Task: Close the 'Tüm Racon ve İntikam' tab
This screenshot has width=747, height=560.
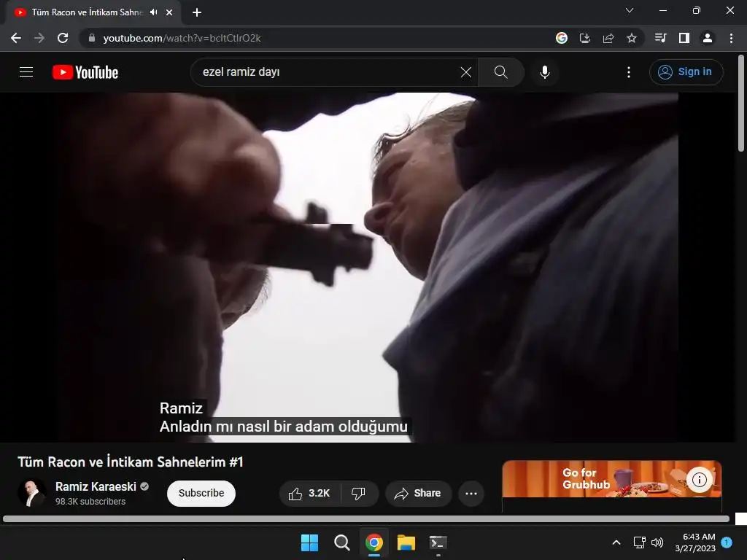Action: [169, 12]
